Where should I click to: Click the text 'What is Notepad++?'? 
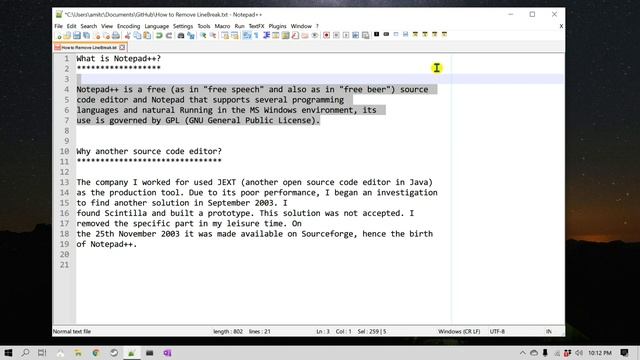click(x=119, y=58)
